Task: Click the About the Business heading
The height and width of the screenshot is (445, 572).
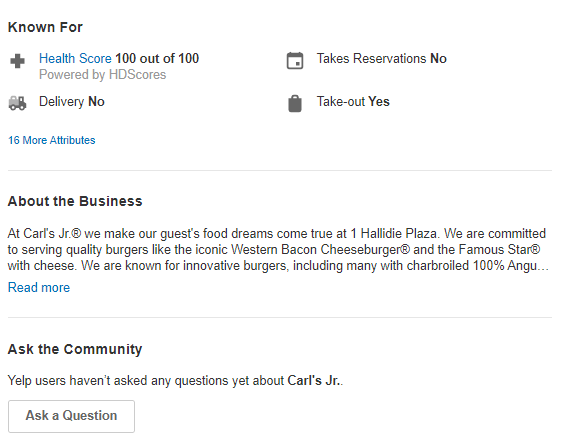Action: [75, 201]
